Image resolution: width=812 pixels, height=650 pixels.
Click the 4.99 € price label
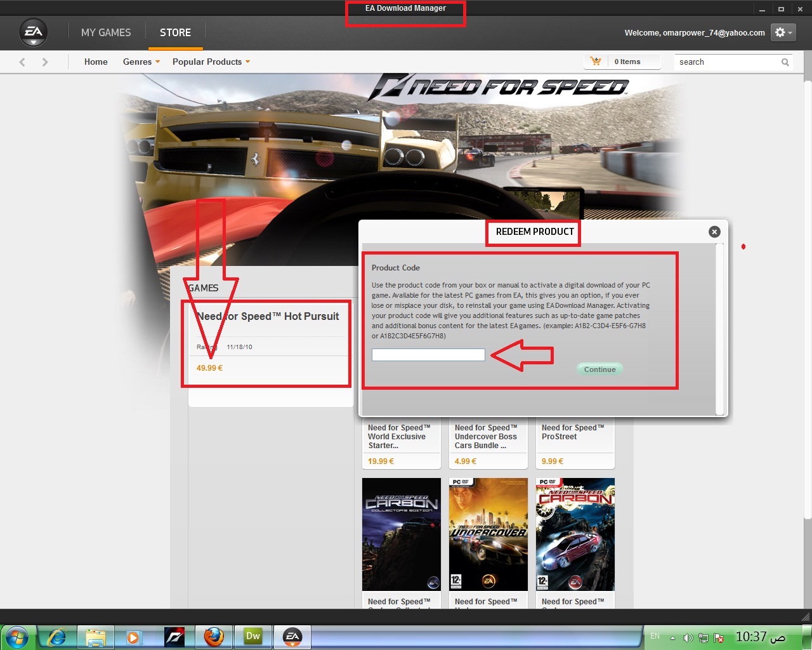pyautogui.click(x=466, y=461)
